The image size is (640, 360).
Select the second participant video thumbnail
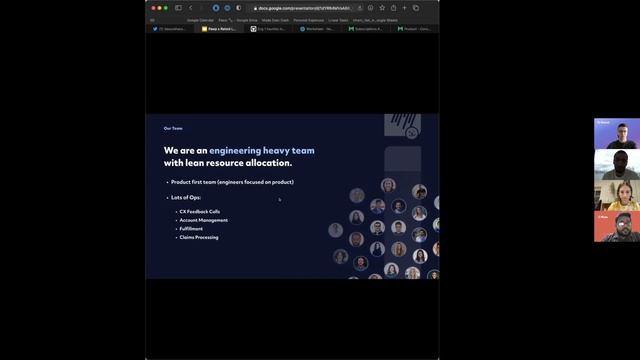(x=617, y=164)
